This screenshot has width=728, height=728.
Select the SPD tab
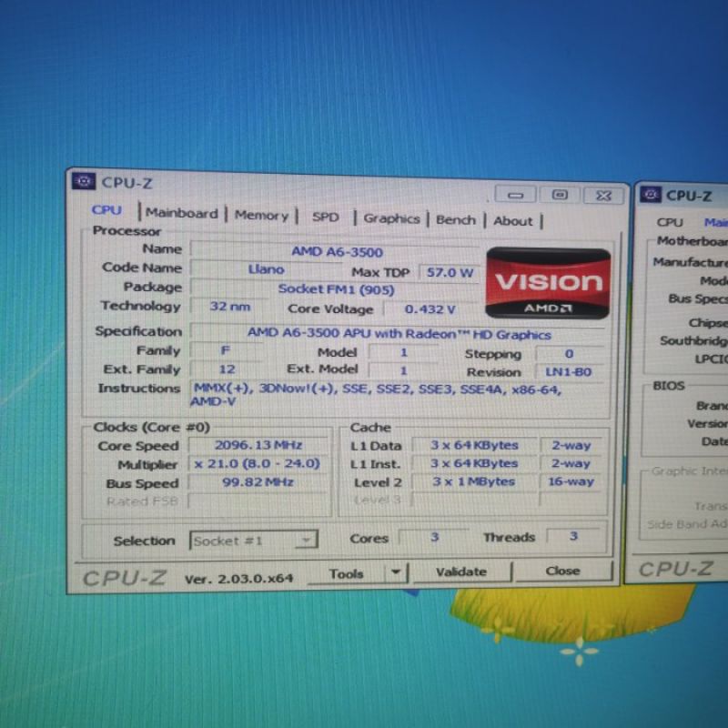[326, 217]
